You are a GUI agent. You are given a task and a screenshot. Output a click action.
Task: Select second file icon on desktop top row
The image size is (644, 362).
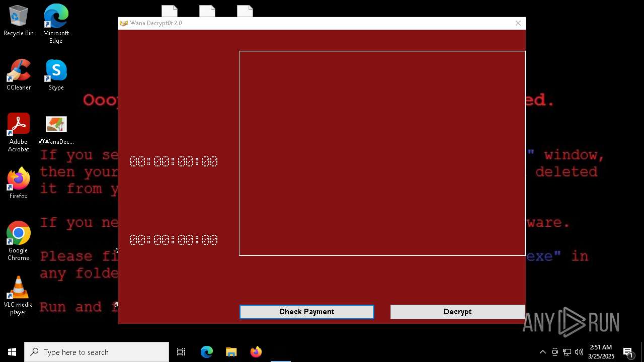tap(207, 11)
